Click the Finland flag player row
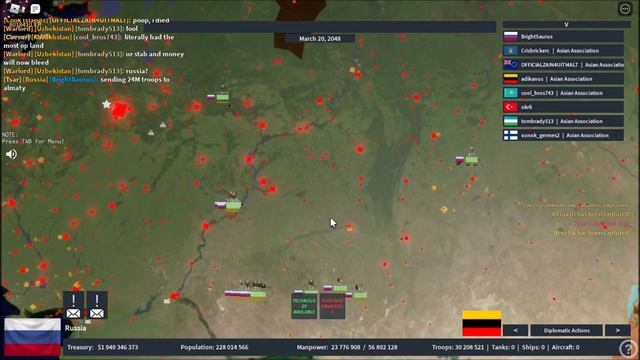The height and width of the screenshot is (360, 640). (x=563, y=135)
